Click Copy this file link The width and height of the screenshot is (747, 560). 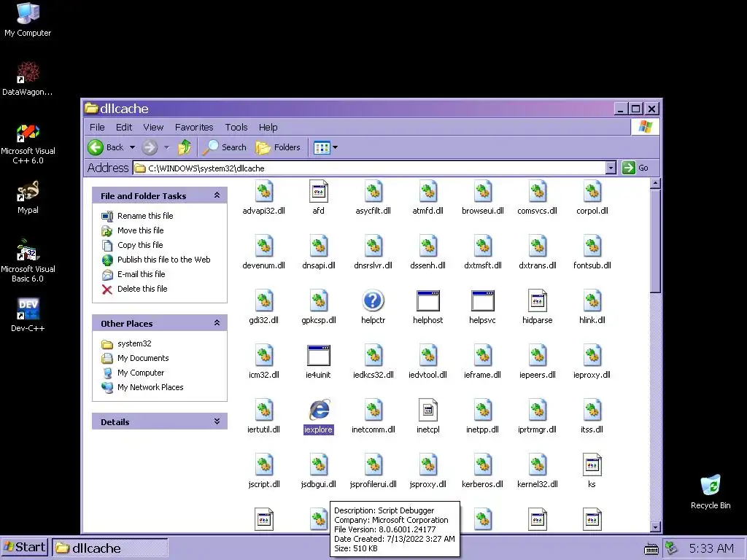click(140, 245)
